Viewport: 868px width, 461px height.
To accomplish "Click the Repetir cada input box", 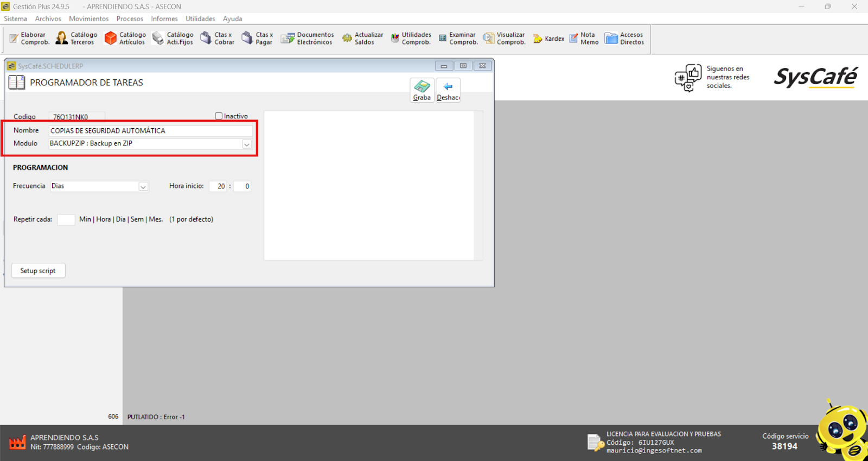I will tap(66, 219).
